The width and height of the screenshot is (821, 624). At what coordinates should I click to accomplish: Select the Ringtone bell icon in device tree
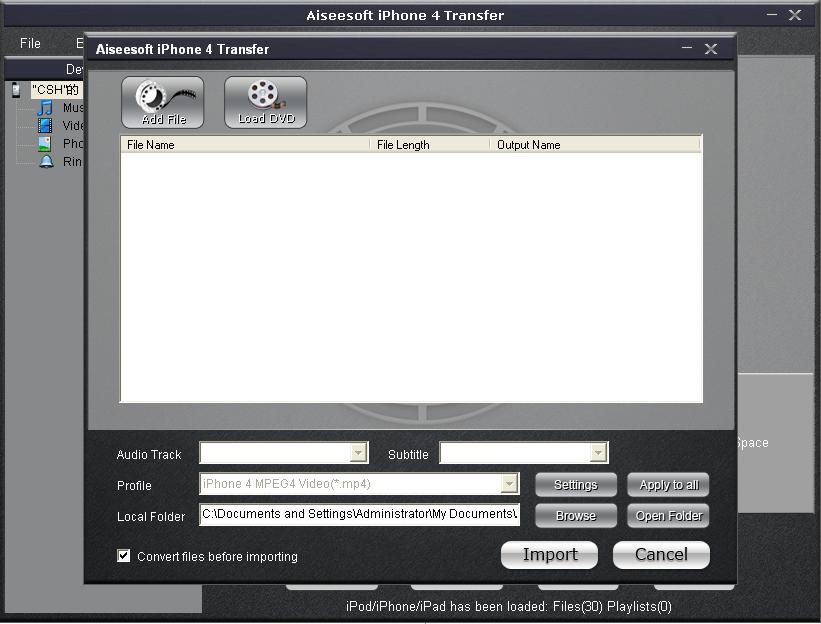[x=47, y=161]
